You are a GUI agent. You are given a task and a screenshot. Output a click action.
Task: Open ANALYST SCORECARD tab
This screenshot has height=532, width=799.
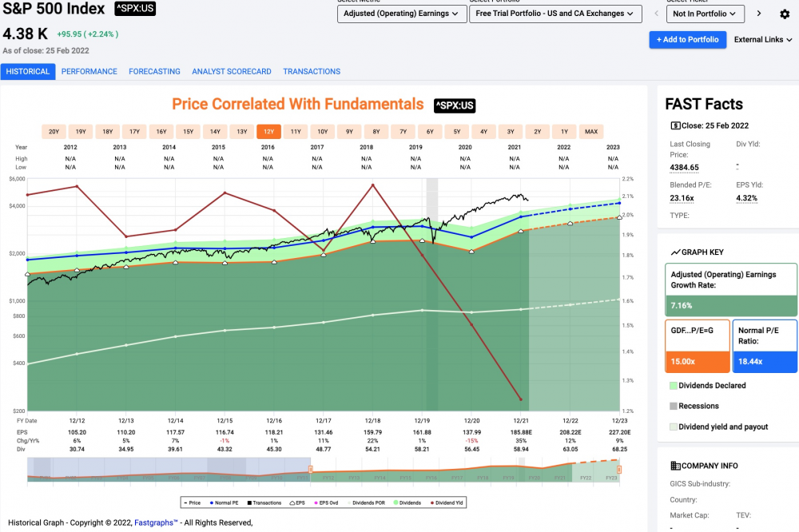232,71
